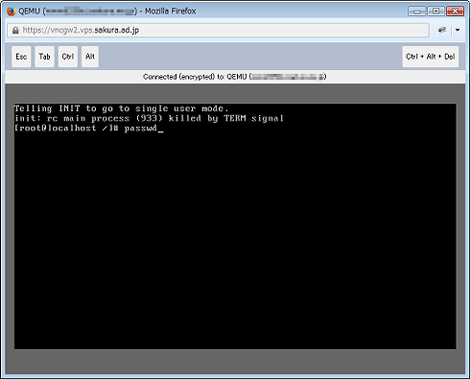Send Ctrl + Alt + Del to the VM
Image resolution: width=470 pixels, height=379 pixels.
[x=430, y=57]
